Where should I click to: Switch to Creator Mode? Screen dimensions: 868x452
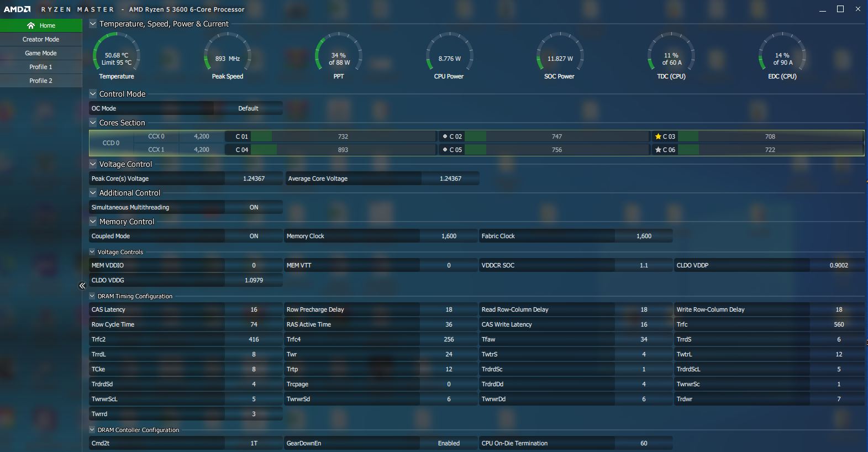(41, 39)
